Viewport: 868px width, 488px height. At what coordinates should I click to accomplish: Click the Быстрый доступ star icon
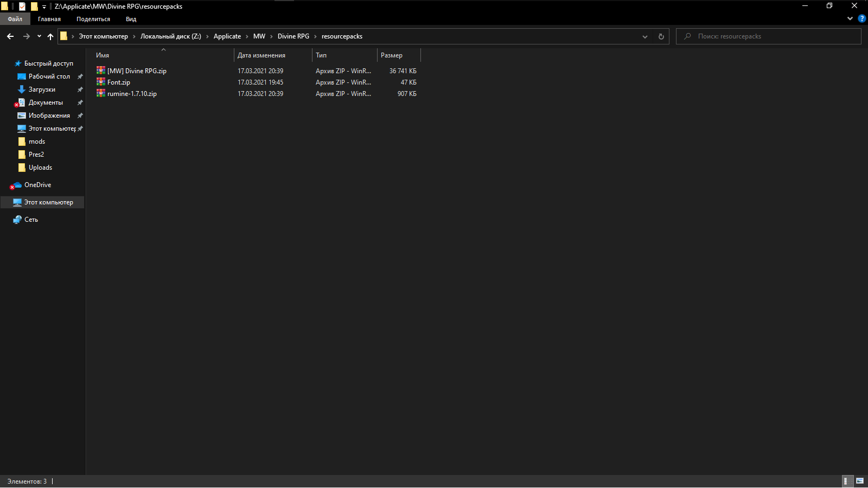(x=17, y=63)
